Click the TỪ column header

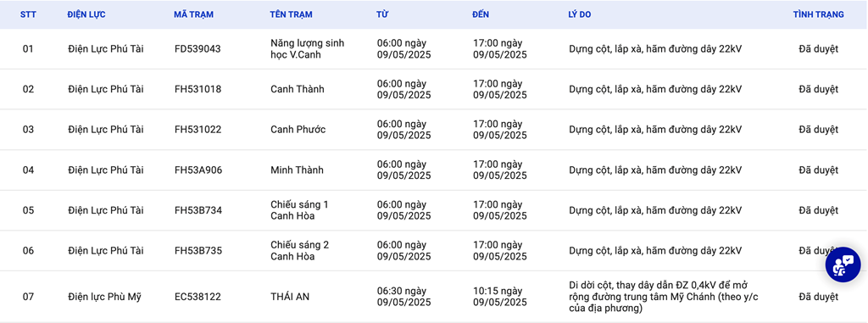pos(382,14)
